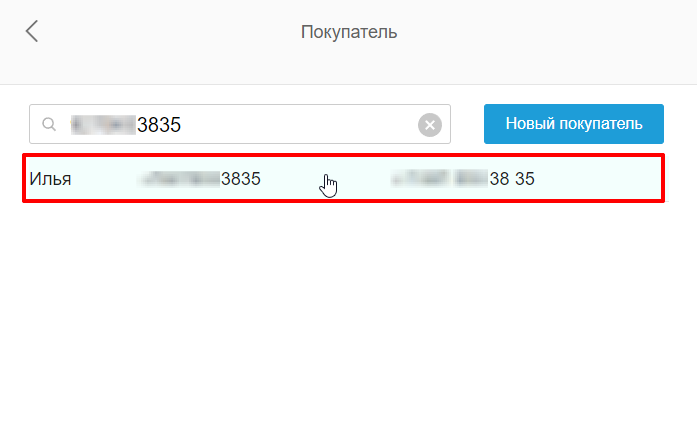
Task: Click the blurred part of the formatted phone
Action: point(439,179)
